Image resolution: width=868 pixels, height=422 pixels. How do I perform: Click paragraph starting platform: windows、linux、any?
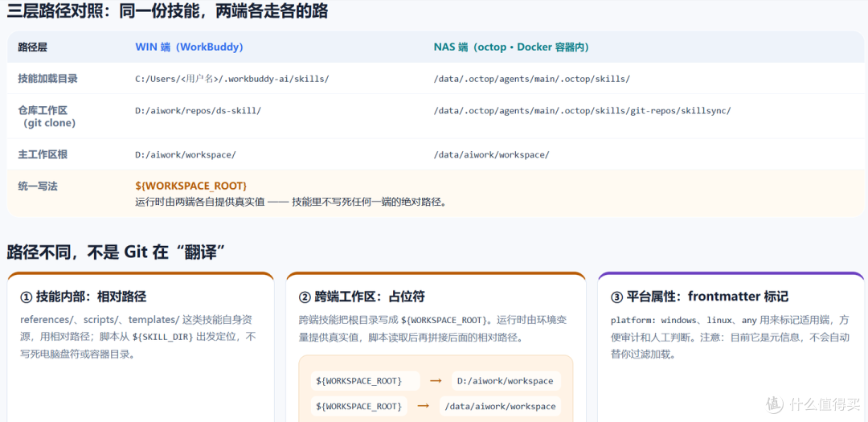point(730,337)
